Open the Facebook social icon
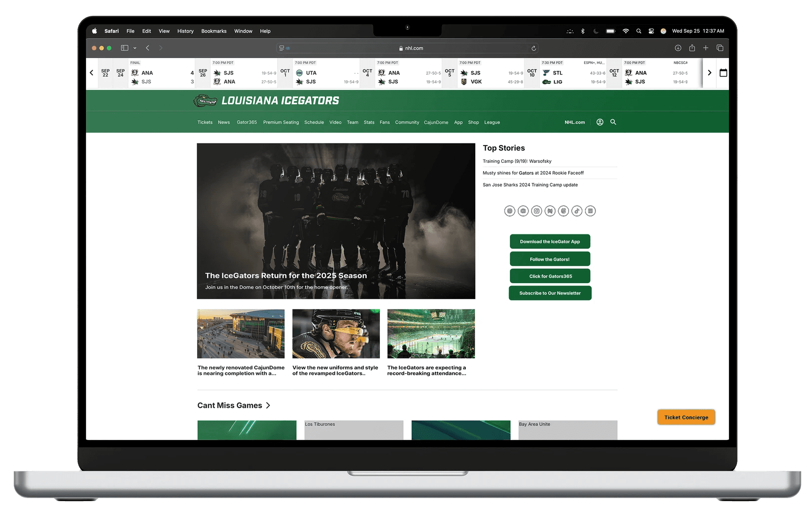This screenshot has width=812, height=509. pos(510,211)
